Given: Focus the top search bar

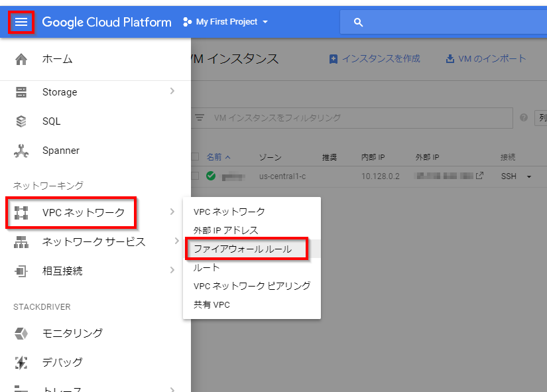Looking at the screenshot, I should pyautogui.click(x=443, y=22).
